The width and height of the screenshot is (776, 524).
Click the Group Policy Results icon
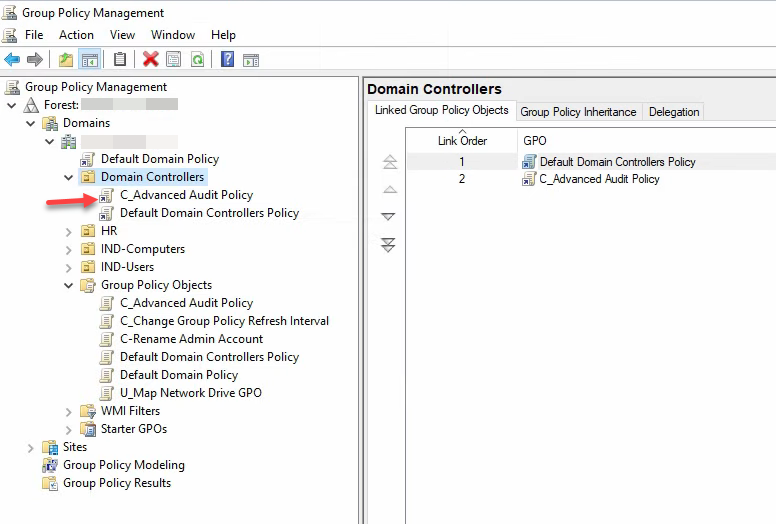[50, 483]
